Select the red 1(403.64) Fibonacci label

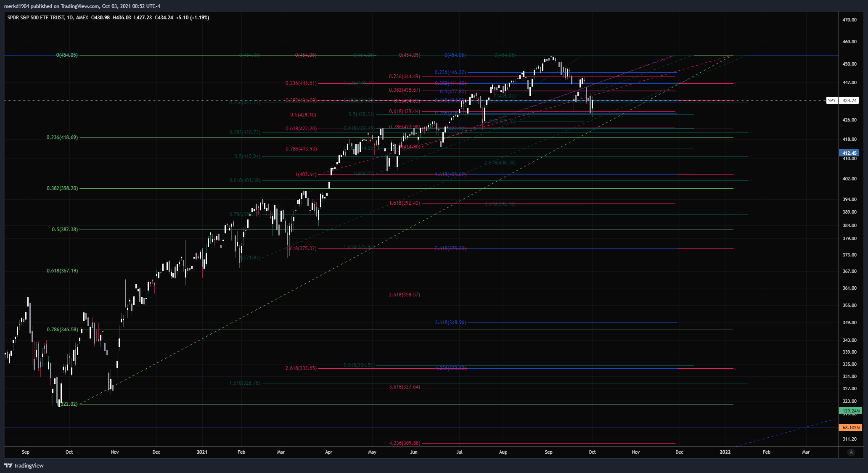(x=306, y=174)
